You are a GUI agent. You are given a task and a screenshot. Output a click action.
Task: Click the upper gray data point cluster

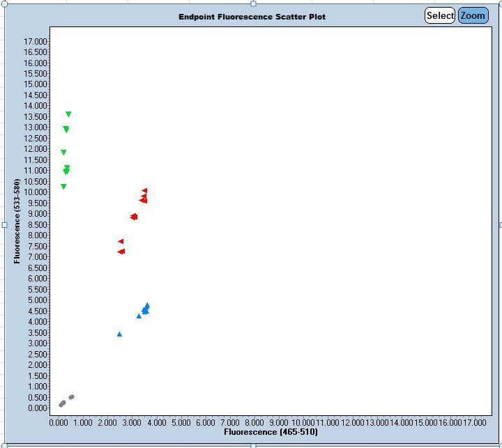click(71, 397)
